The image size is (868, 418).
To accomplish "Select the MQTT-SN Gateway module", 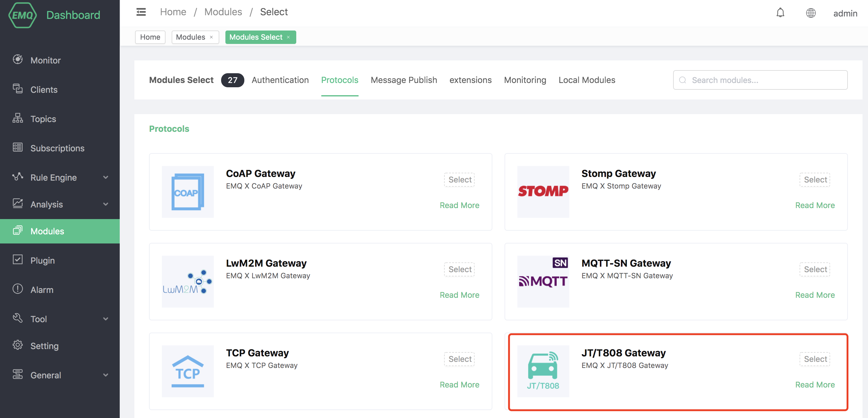I will (815, 270).
